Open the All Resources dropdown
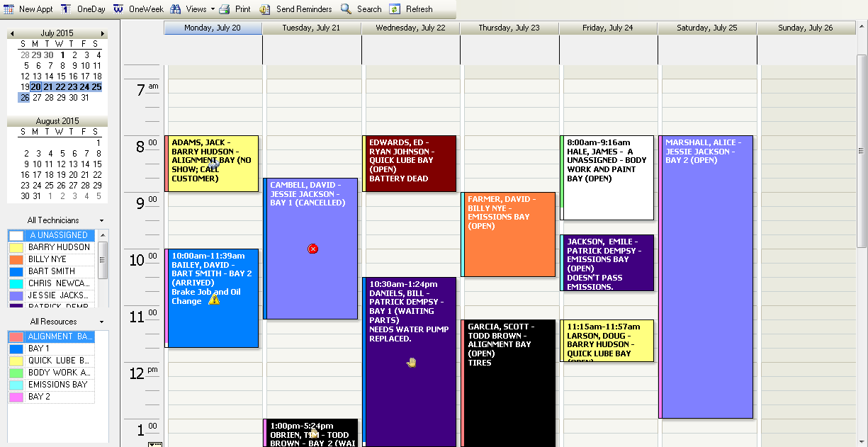 click(101, 322)
